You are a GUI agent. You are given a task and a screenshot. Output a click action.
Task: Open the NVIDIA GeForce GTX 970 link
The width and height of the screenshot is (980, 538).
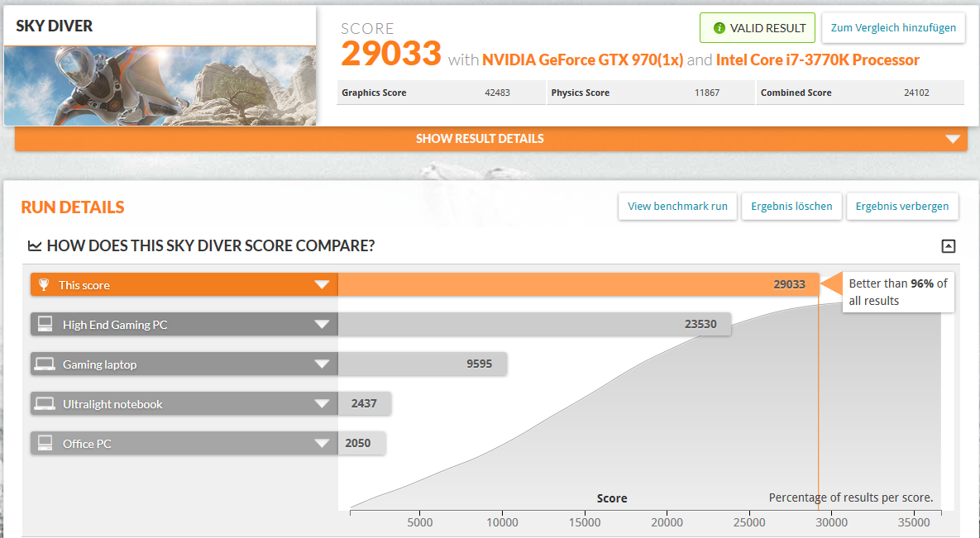pyautogui.click(x=582, y=60)
